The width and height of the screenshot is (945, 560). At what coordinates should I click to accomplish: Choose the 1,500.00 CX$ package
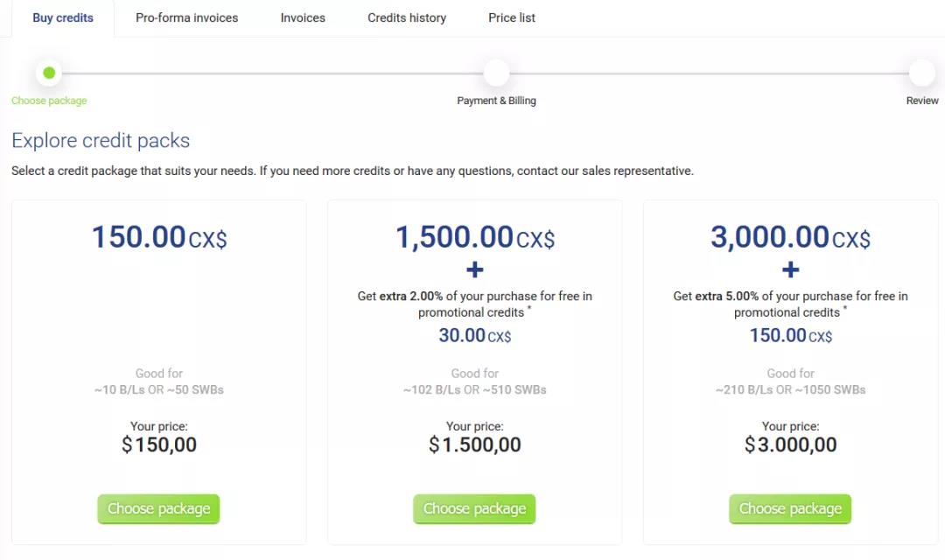tap(474, 508)
